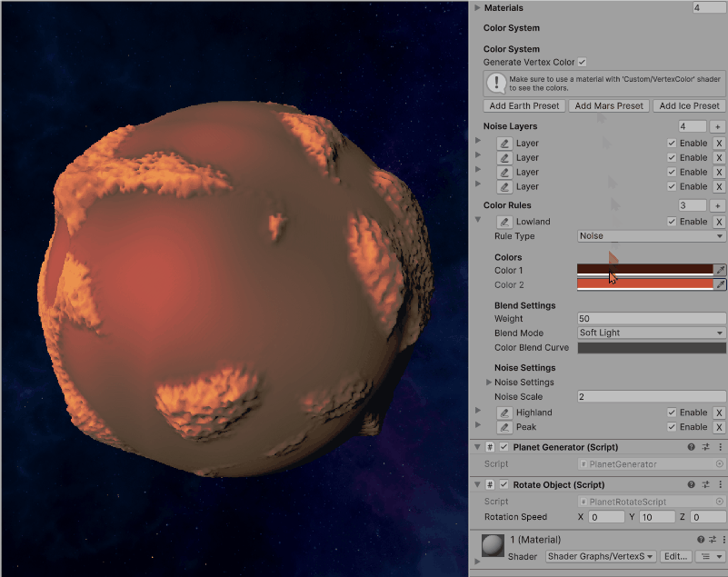Click the eyedropper icon beside Color 1
This screenshot has width=728, height=577.
(720, 269)
